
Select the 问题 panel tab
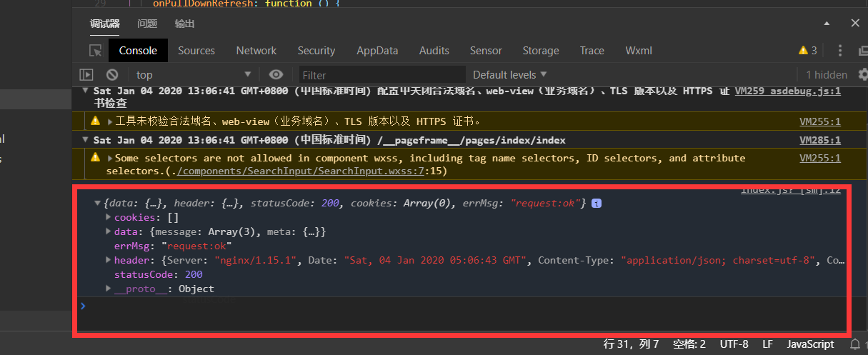click(147, 24)
